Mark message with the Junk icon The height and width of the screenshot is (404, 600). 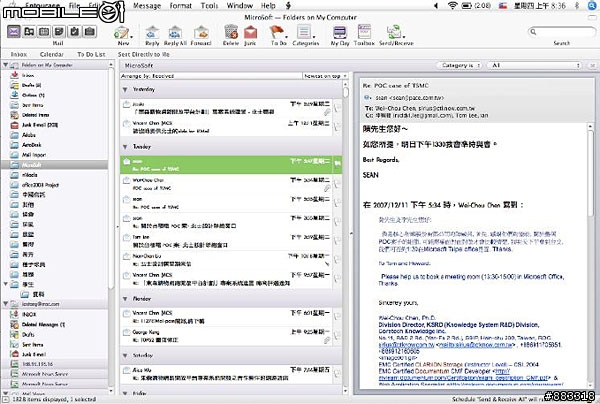pyautogui.click(x=250, y=32)
